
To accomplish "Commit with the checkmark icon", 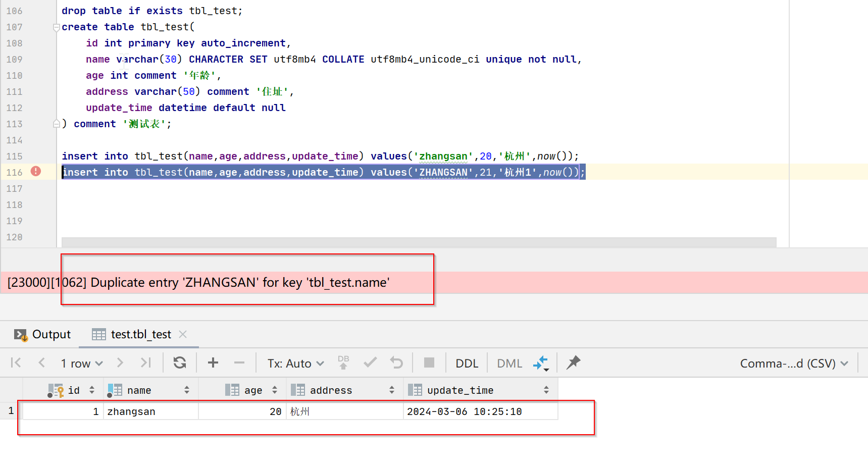I will [x=370, y=362].
